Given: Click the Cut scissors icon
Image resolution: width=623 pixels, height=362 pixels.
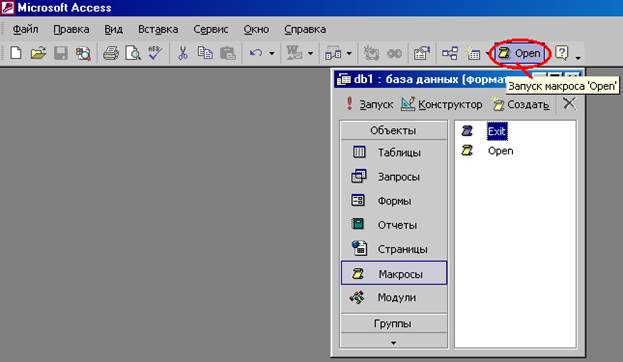Looking at the screenshot, I should point(183,53).
